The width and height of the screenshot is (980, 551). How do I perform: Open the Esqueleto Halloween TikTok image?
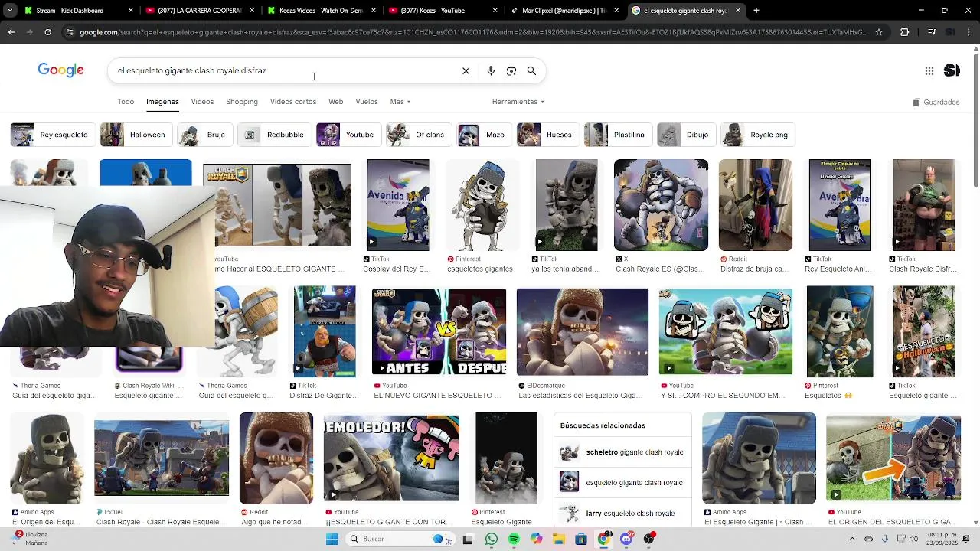[x=923, y=331]
